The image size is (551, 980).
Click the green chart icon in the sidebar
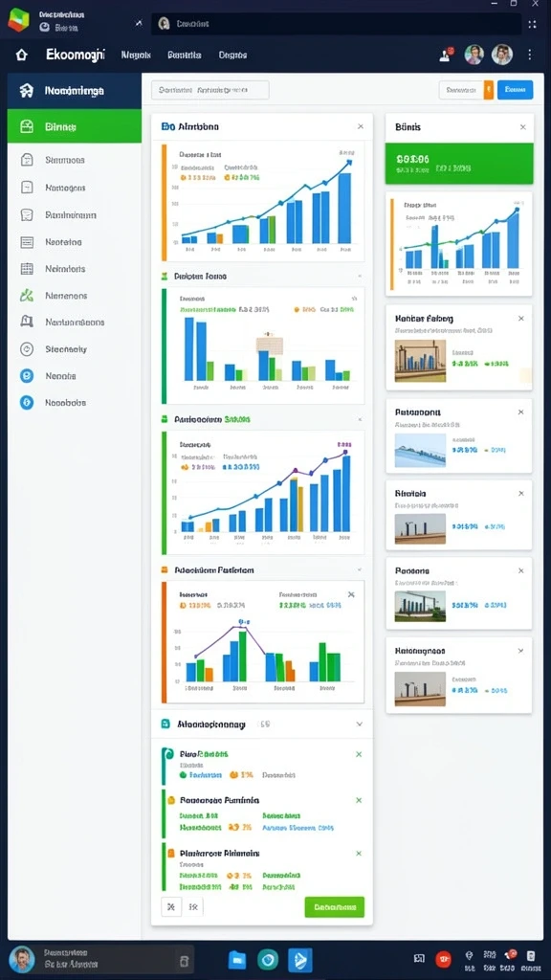27,296
